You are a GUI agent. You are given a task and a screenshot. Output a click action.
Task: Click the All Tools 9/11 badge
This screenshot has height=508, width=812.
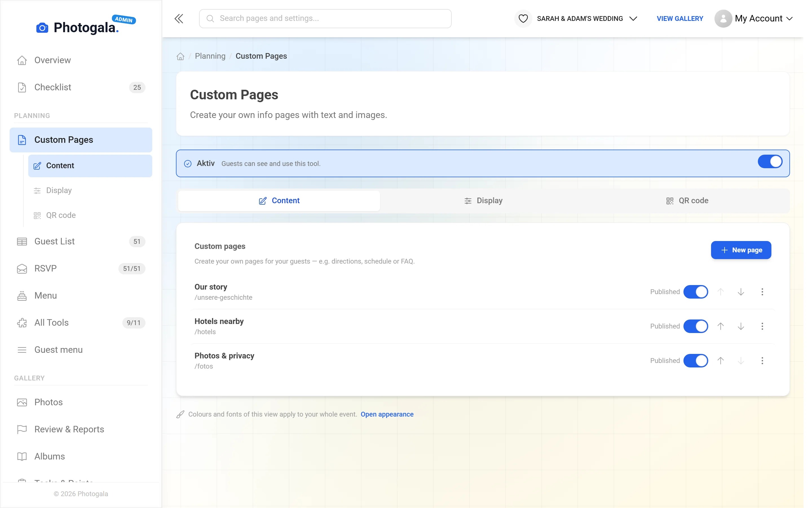134,323
